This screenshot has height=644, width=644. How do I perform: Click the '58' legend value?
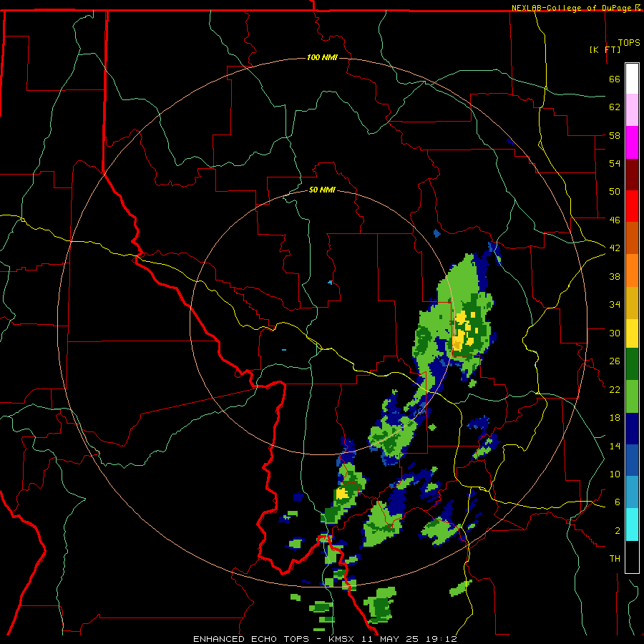click(615, 135)
